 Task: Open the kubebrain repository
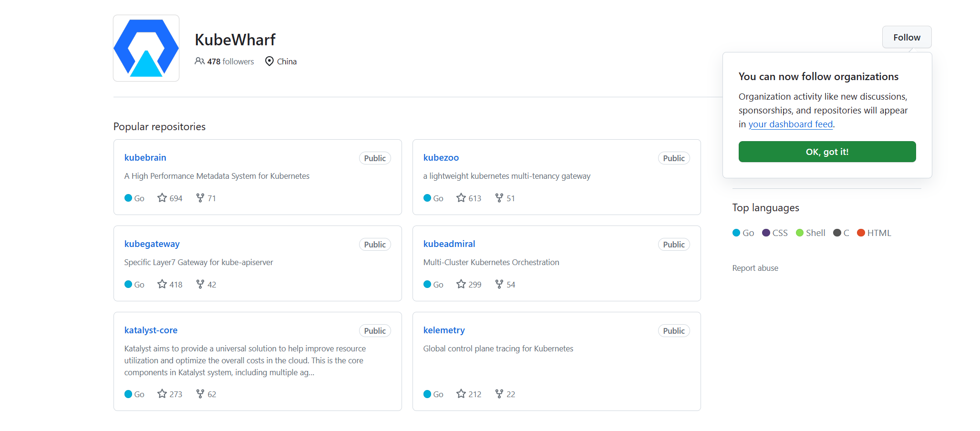tap(145, 158)
